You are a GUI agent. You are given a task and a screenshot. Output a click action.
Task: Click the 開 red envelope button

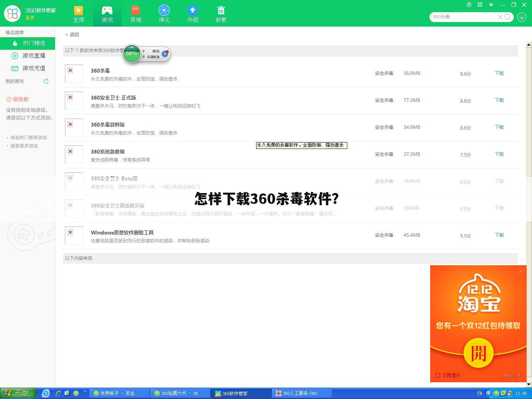coord(478,353)
